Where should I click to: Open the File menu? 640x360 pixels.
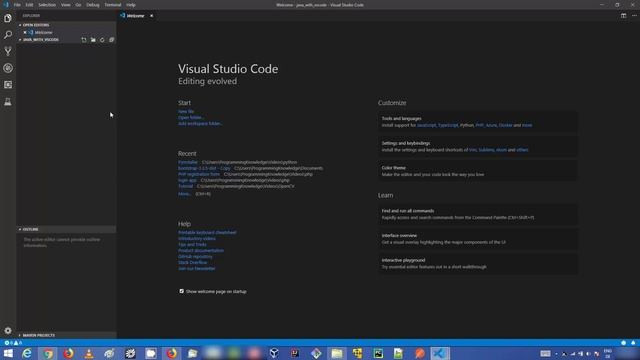pyautogui.click(x=17, y=5)
